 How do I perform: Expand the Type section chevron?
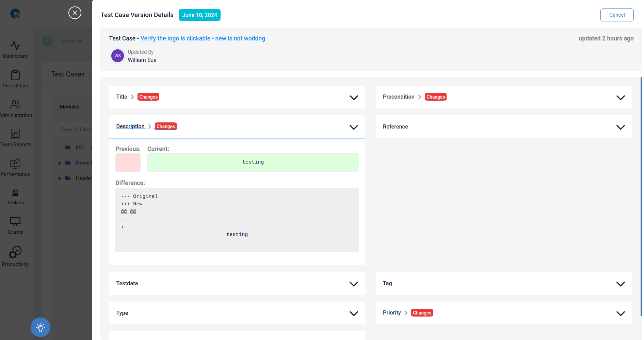(x=354, y=313)
